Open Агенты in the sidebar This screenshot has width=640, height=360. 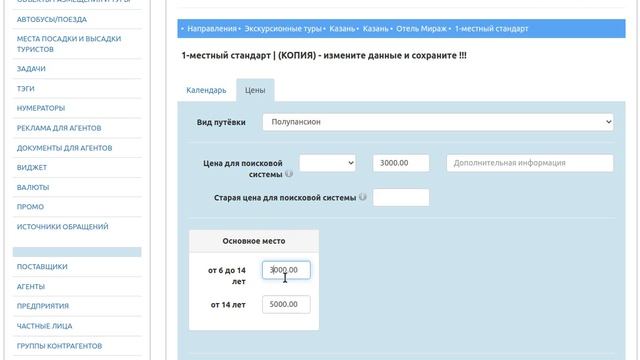coord(31,287)
